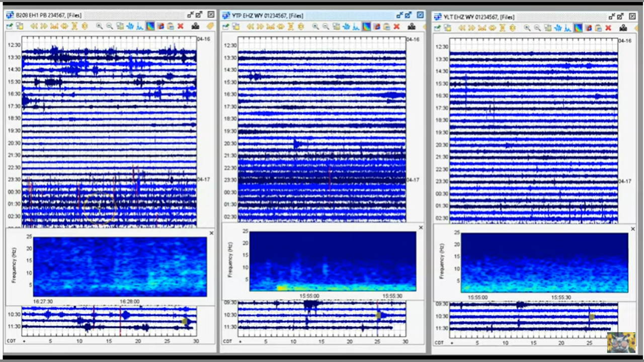Toggle waveform view in YTP toolbar
The image size is (644, 362).
pos(346,27)
